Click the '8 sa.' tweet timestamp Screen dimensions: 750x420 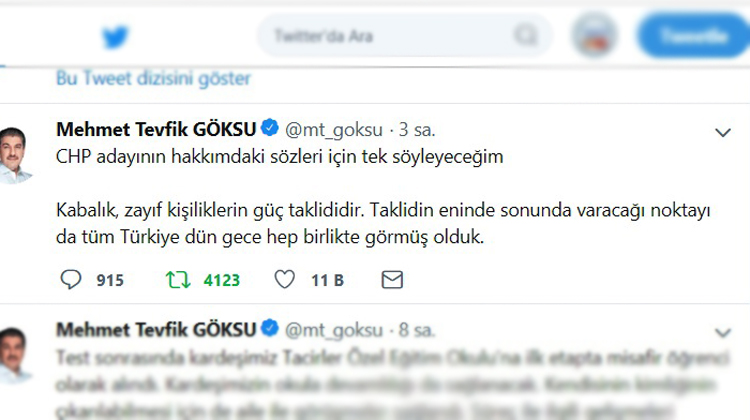coord(417,330)
